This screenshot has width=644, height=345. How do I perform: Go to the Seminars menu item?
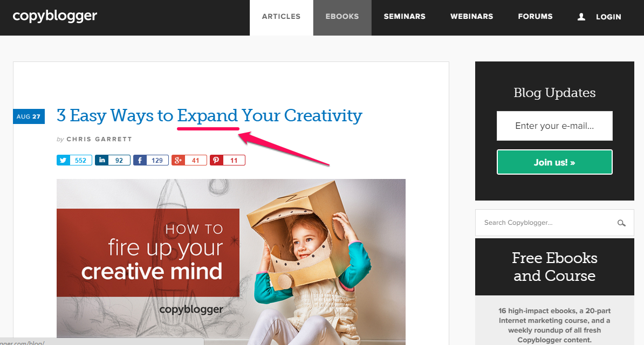point(405,16)
